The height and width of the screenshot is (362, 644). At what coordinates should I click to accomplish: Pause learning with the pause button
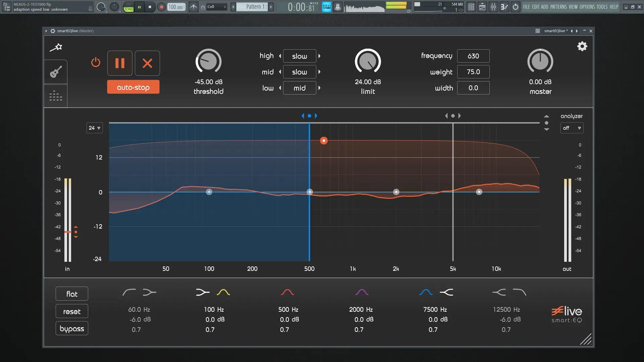[x=120, y=63]
